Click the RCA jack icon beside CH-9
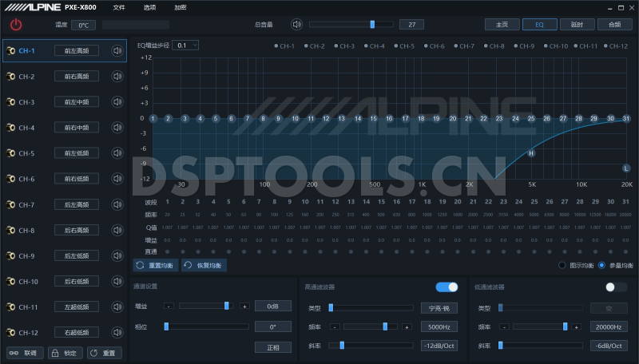The image size is (639, 364). 11,255
